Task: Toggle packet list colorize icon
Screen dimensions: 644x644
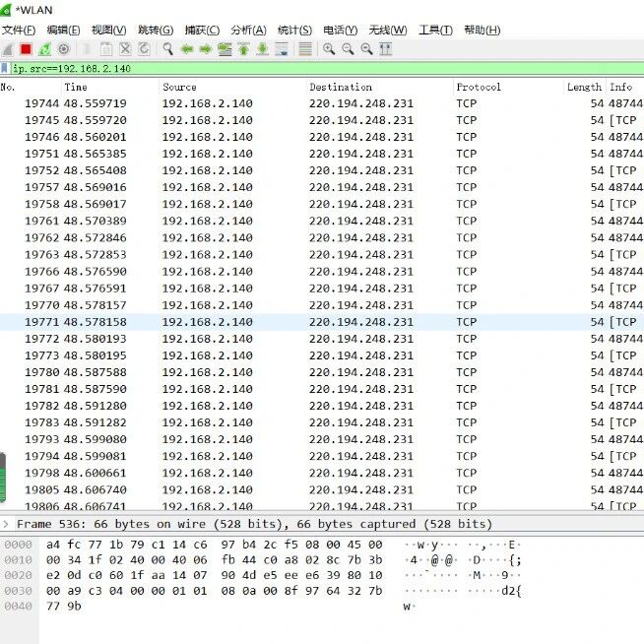Action: pos(305,49)
